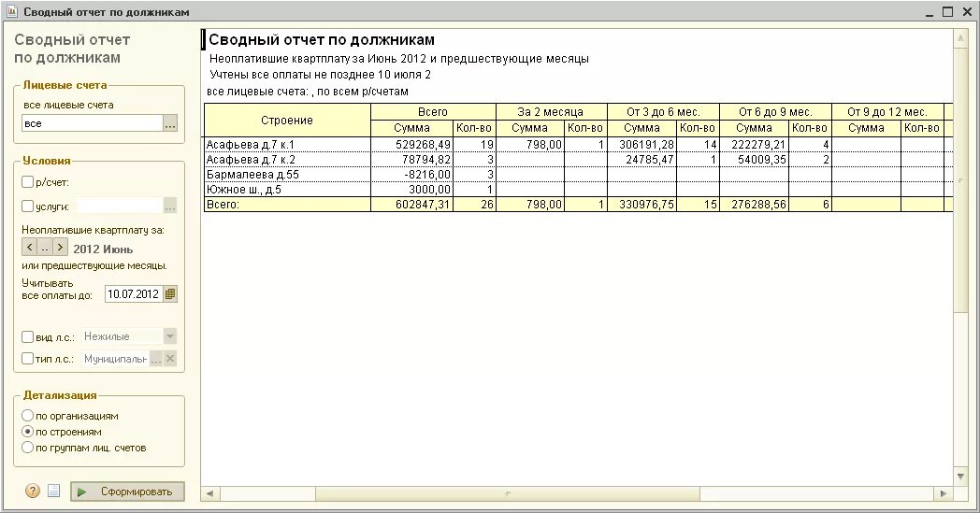Open лицевые счета selection ellipsis button
This screenshot has width=980, height=513.
pos(170,123)
